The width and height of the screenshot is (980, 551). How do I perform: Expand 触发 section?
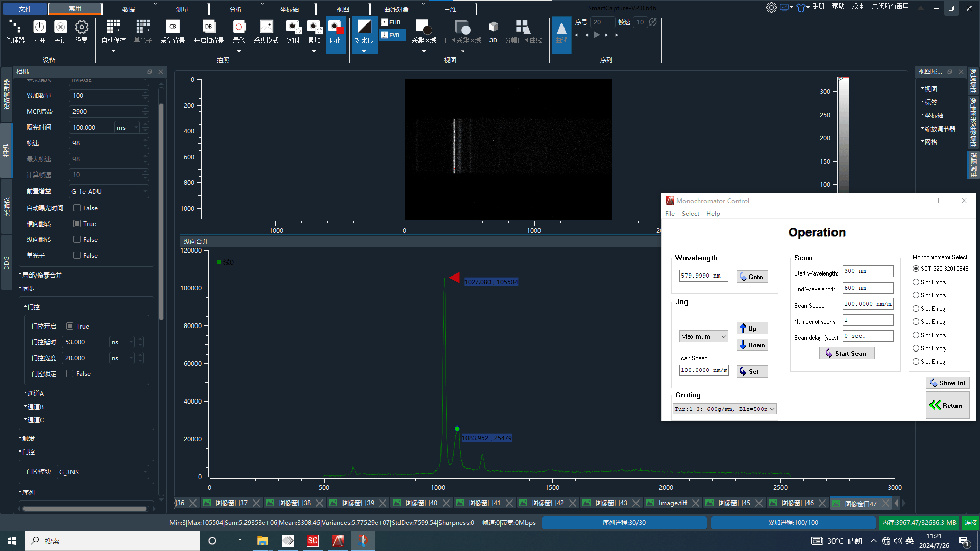coord(27,438)
